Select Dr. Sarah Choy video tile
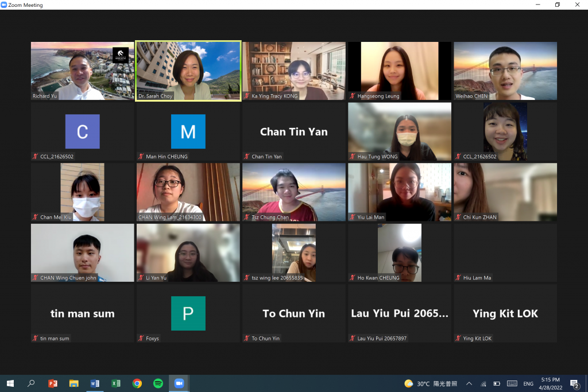588x392 pixels. point(188,71)
